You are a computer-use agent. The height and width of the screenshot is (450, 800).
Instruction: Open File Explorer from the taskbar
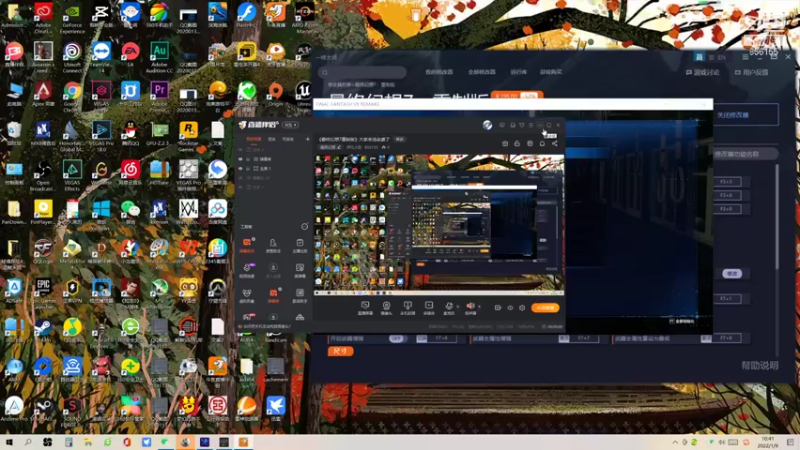click(88, 442)
